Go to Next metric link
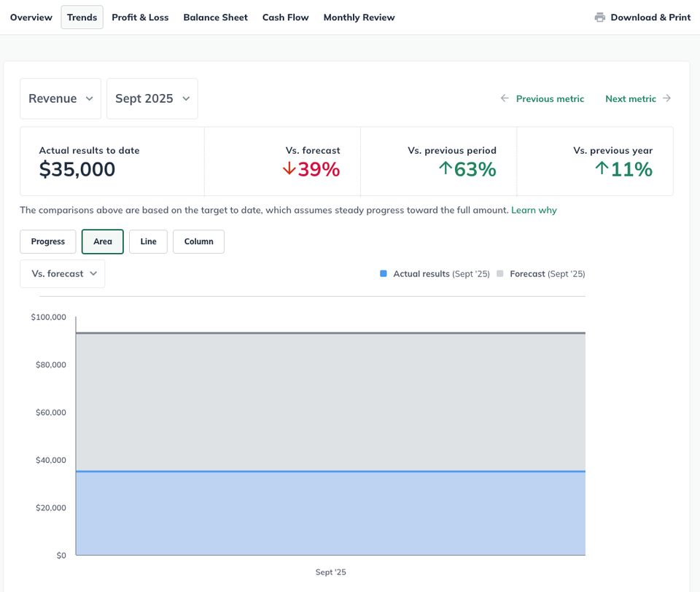 pos(630,98)
